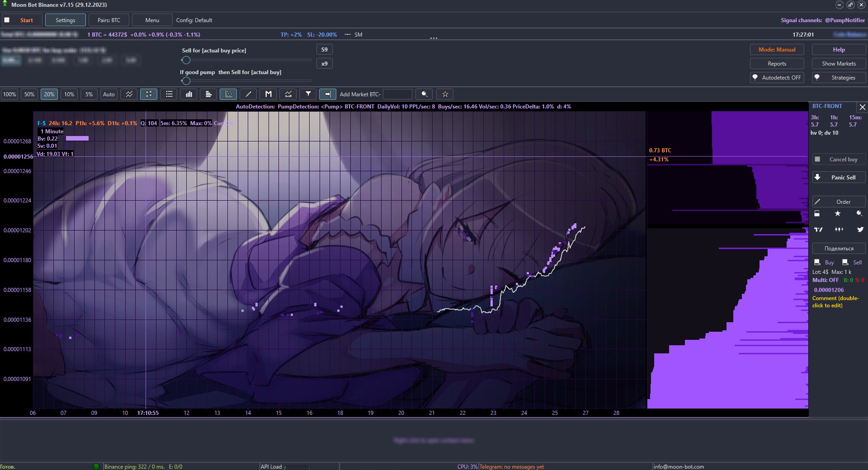
Task: Open the Menu button
Action: tap(152, 20)
